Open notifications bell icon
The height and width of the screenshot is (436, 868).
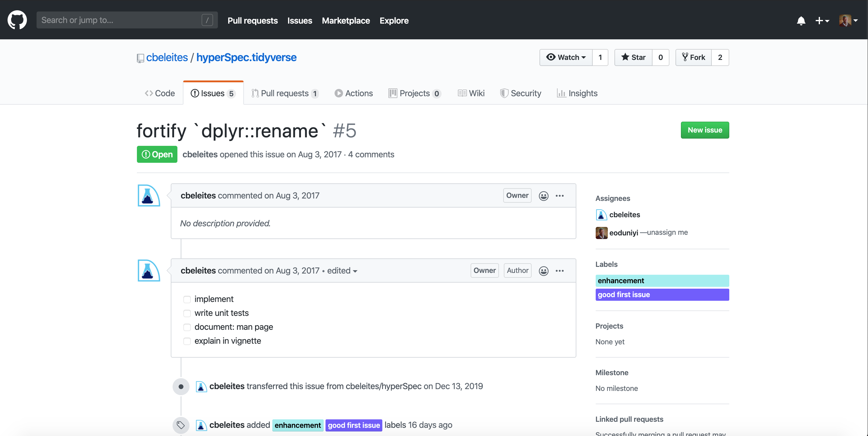coord(801,21)
